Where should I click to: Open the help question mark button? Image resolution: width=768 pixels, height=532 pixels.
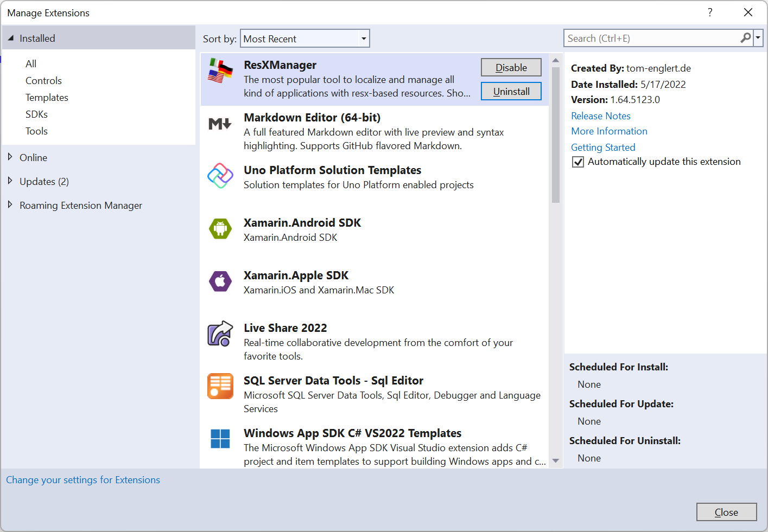pyautogui.click(x=710, y=12)
